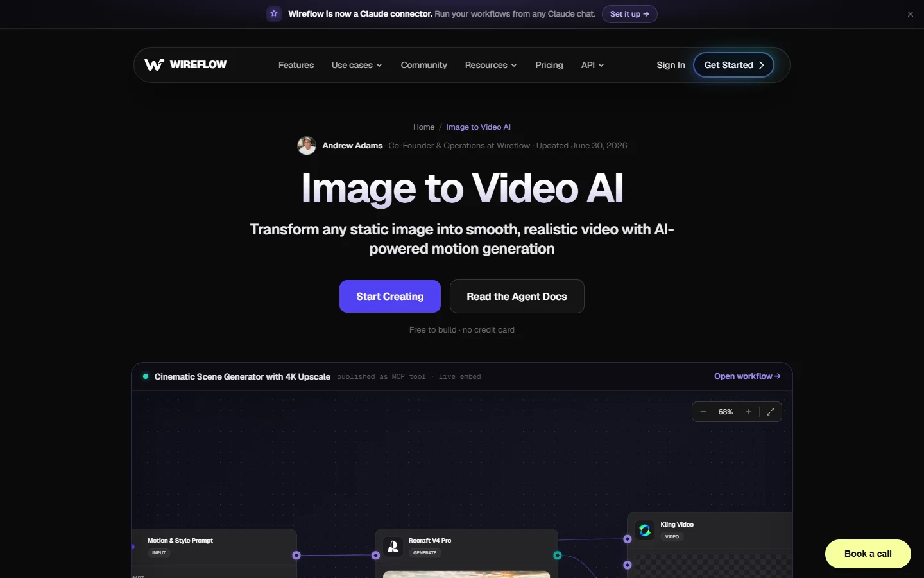This screenshot has width=924, height=578.
Task: Dismiss the announcement banner with X
Action: tap(910, 14)
